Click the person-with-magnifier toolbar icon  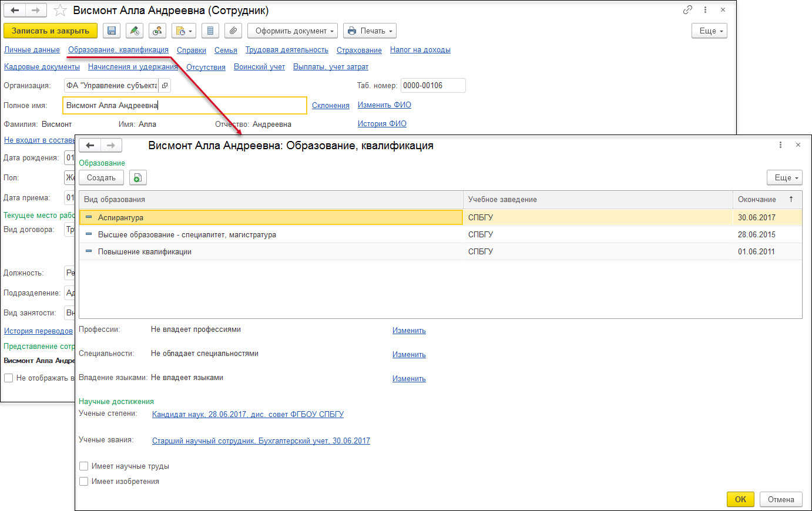point(157,31)
